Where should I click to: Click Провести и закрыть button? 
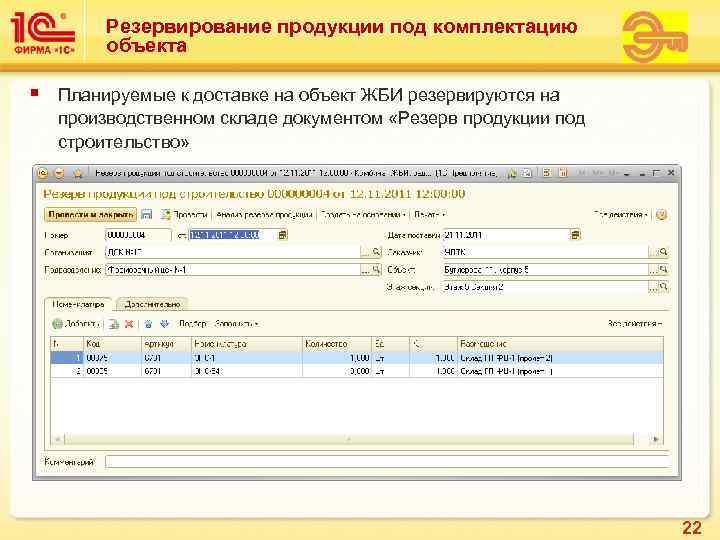click(90, 214)
